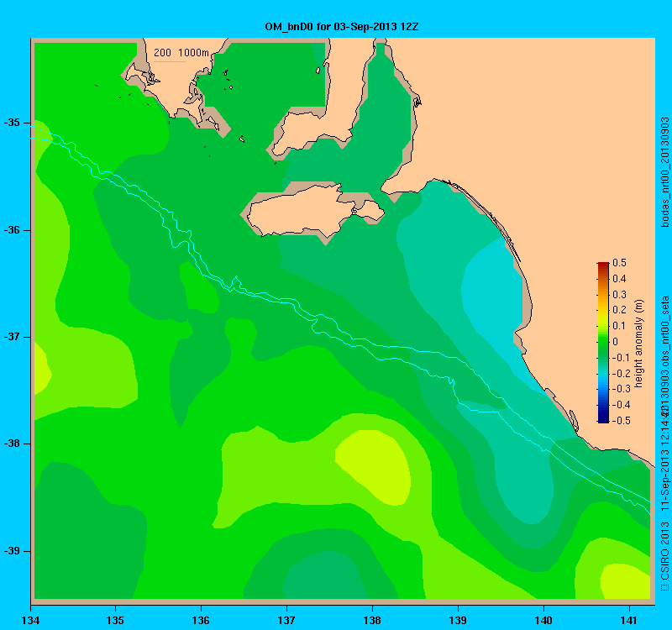Click the '0' colorbar tick label
The height and width of the screenshot is (630, 672).
(x=616, y=342)
